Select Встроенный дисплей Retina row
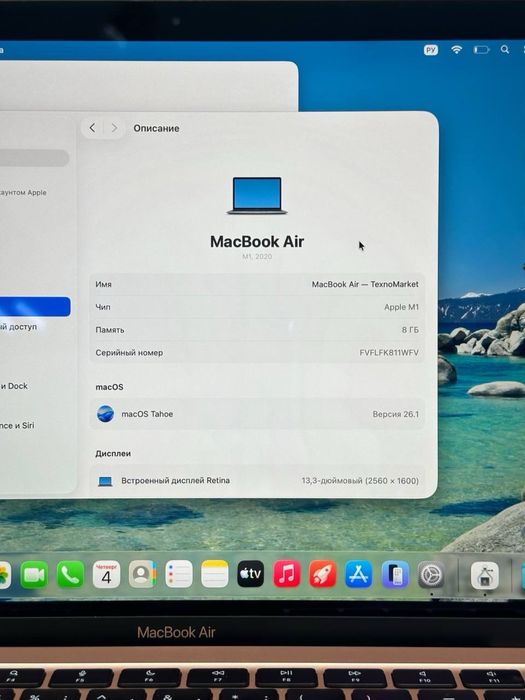525x700 pixels. coord(257,481)
